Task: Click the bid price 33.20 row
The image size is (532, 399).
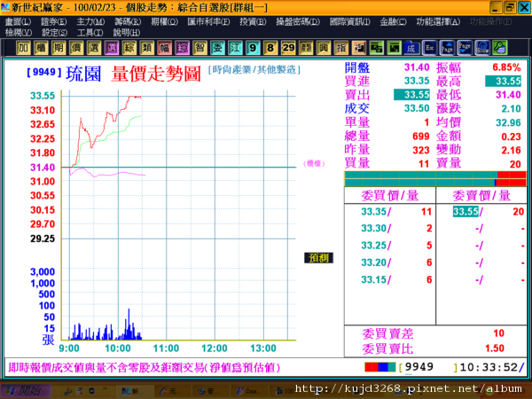Action: pos(390,262)
